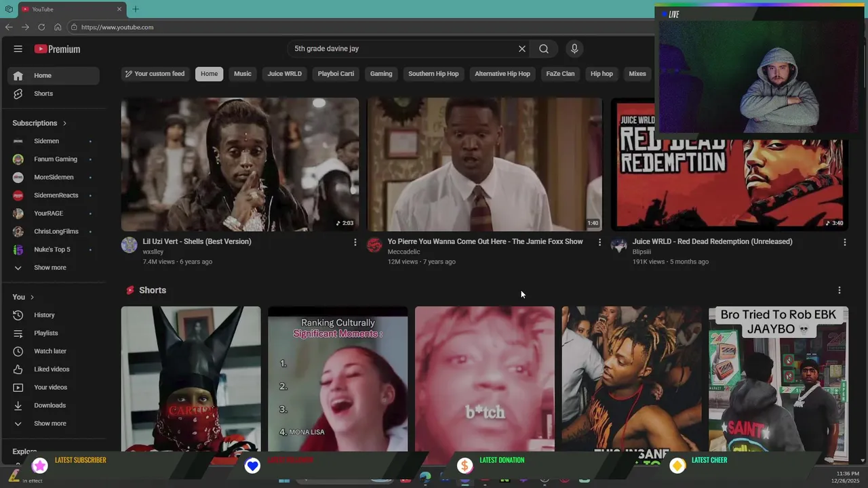This screenshot has height=488, width=868.
Task: Clear the search box with the X
Action: (x=522, y=49)
